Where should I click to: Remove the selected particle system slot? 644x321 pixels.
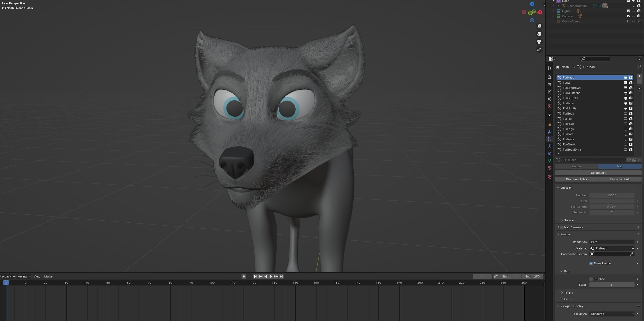pos(639,81)
